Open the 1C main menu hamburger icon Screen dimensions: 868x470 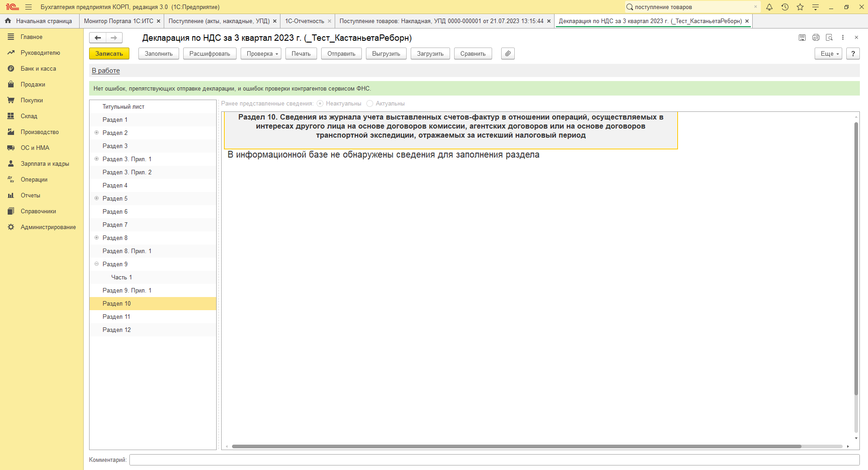tap(28, 7)
